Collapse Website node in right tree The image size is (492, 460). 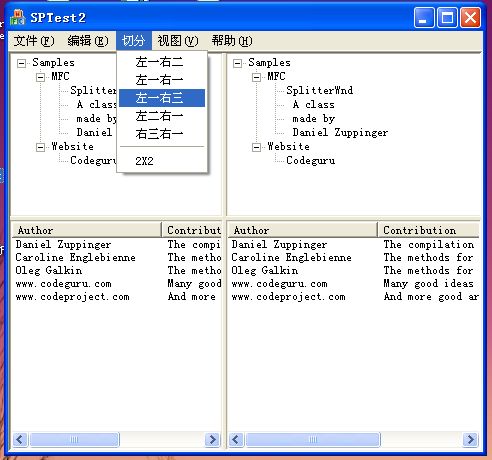click(256, 147)
